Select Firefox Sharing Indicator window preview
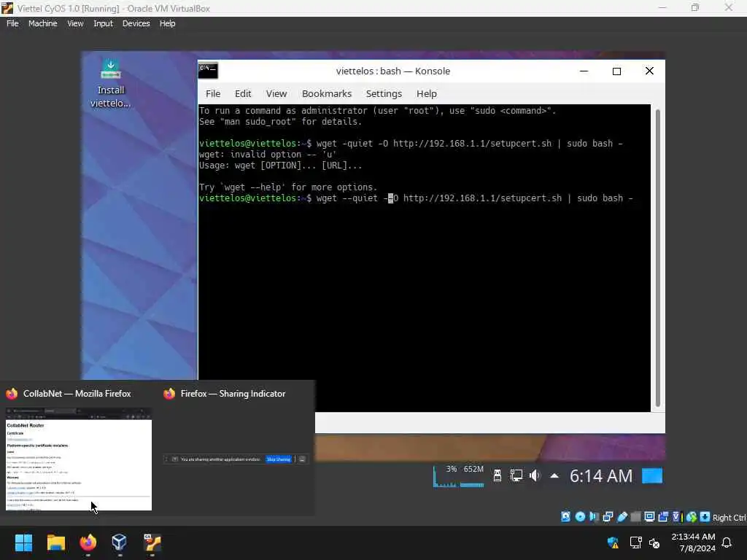Image resolution: width=747 pixels, height=560 pixels. 236,459
